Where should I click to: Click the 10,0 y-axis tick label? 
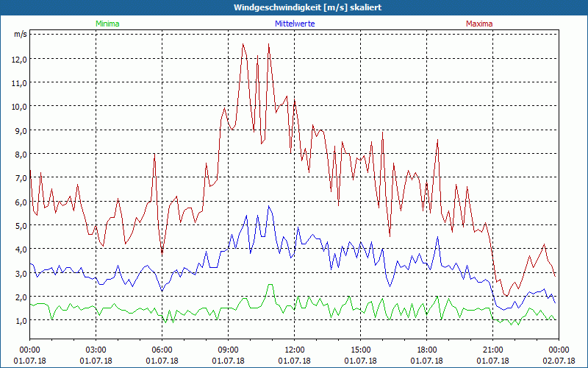pyautogui.click(x=18, y=106)
